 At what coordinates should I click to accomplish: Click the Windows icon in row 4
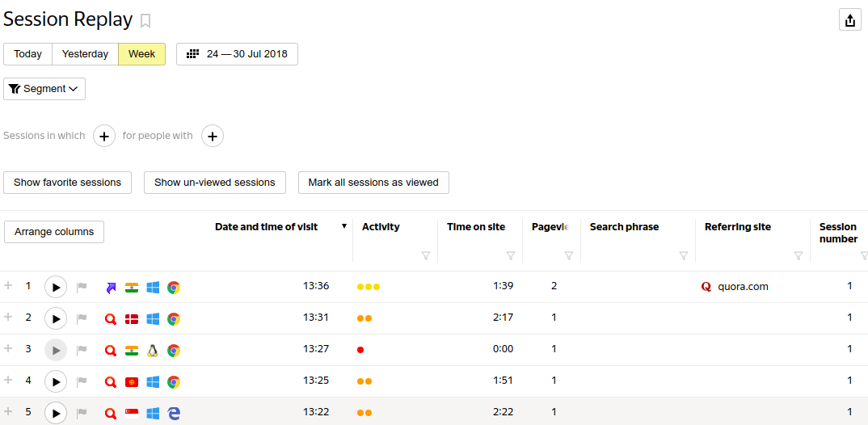click(x=153, y=382)
